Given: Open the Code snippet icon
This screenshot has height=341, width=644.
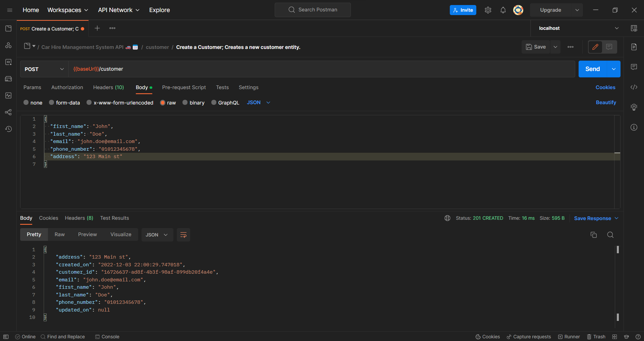Looking at the screenshot, I should pyautogui.click(x=634, y=87).
